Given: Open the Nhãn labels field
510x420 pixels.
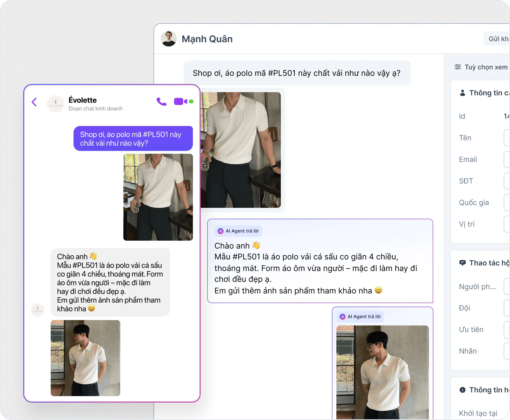Looking at the screenshot, I should pos(507,351).
